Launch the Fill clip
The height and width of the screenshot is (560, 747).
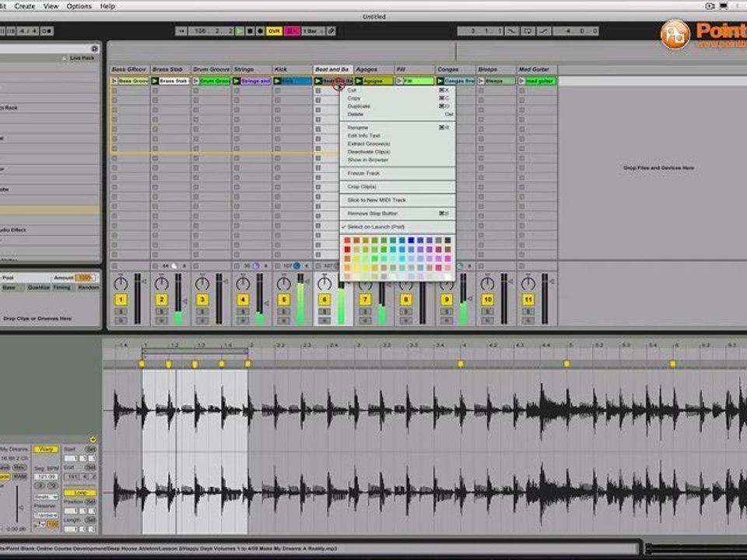[400, 81]
